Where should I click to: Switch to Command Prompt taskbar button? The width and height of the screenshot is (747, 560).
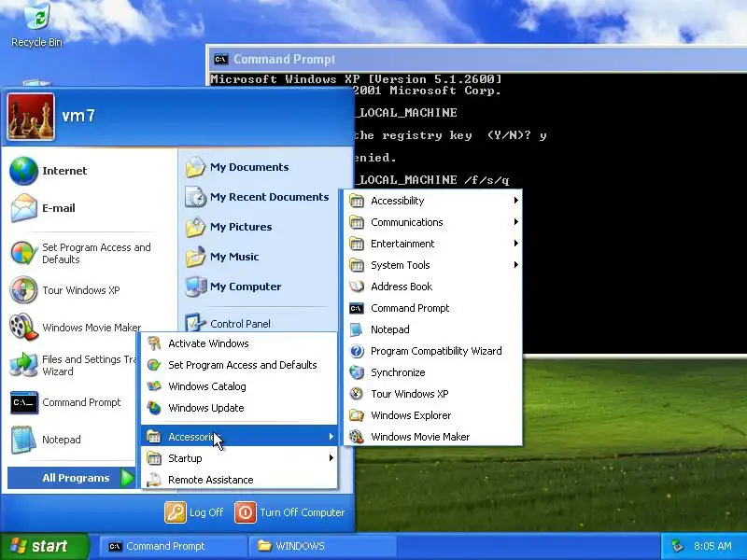coord(173,546)
